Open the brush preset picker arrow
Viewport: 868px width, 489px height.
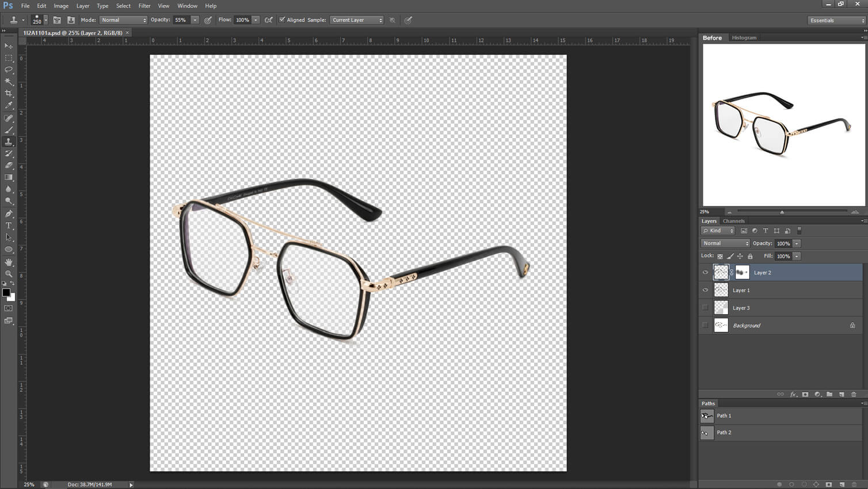click(46, 20)
